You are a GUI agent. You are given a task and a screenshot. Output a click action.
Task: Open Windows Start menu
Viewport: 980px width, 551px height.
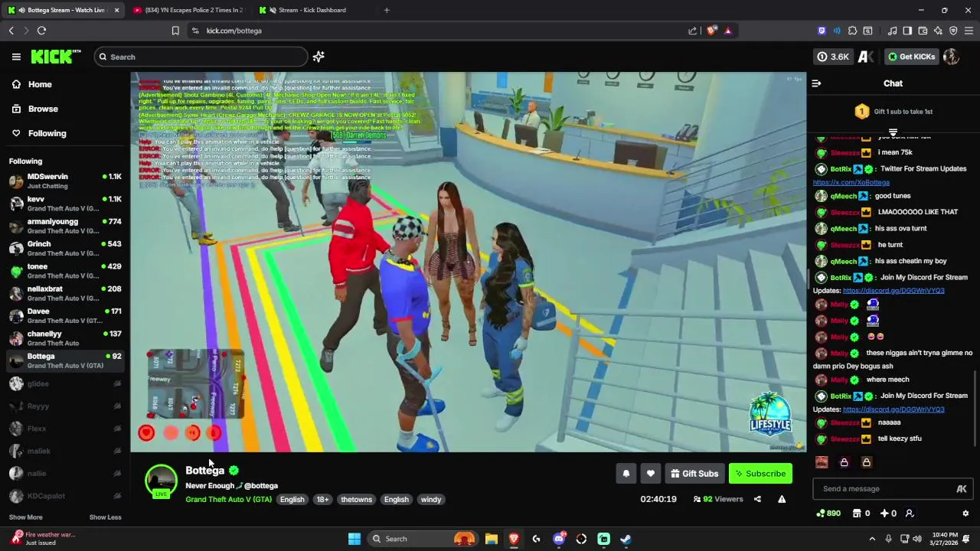[354, 539]
